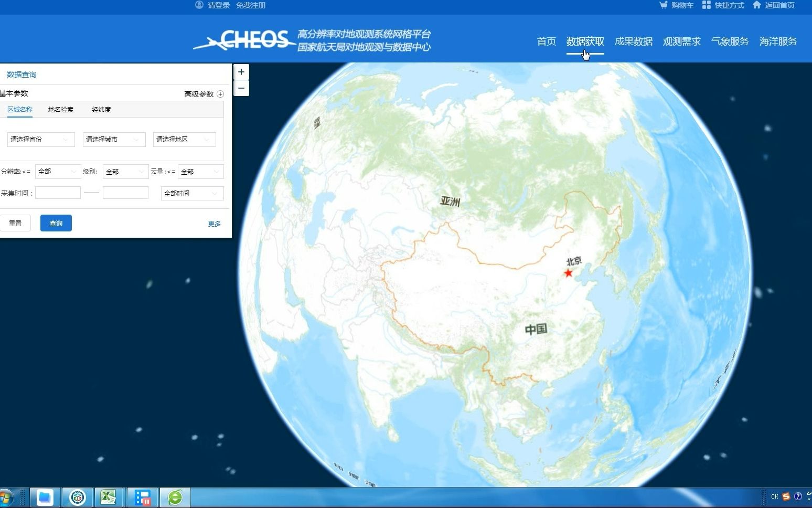812x508 pixels.
Task: Open 气象服务 in the navigation bar
Action: [730, 41]
